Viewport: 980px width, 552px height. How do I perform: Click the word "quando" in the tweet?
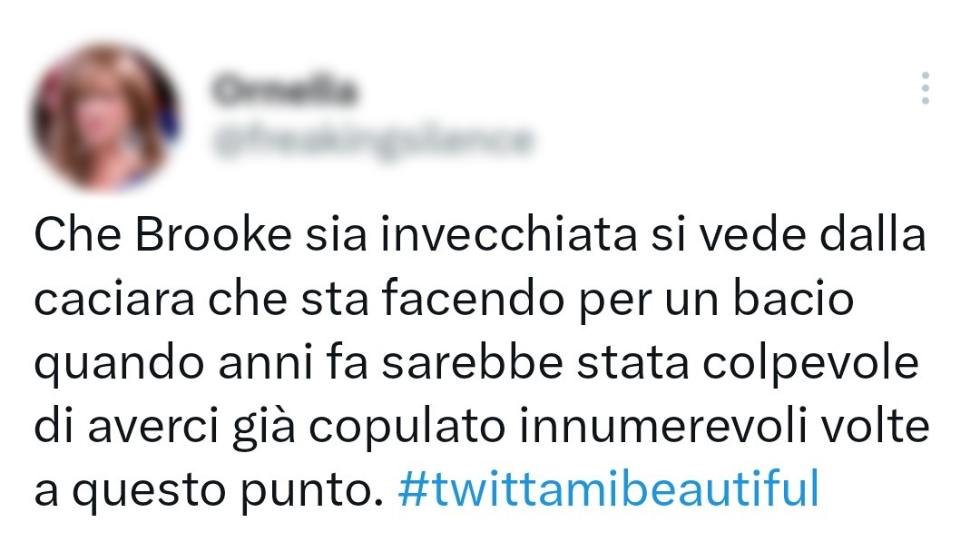pos(119,363)
